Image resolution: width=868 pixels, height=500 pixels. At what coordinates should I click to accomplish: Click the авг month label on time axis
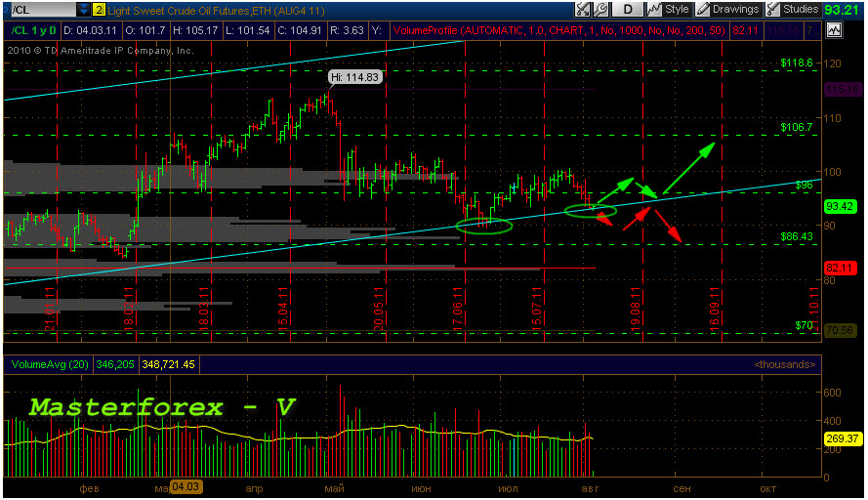(590, 488)
